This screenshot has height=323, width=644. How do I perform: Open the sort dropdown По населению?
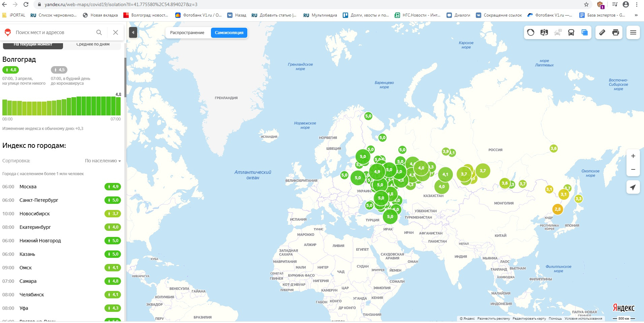(103, 161)
